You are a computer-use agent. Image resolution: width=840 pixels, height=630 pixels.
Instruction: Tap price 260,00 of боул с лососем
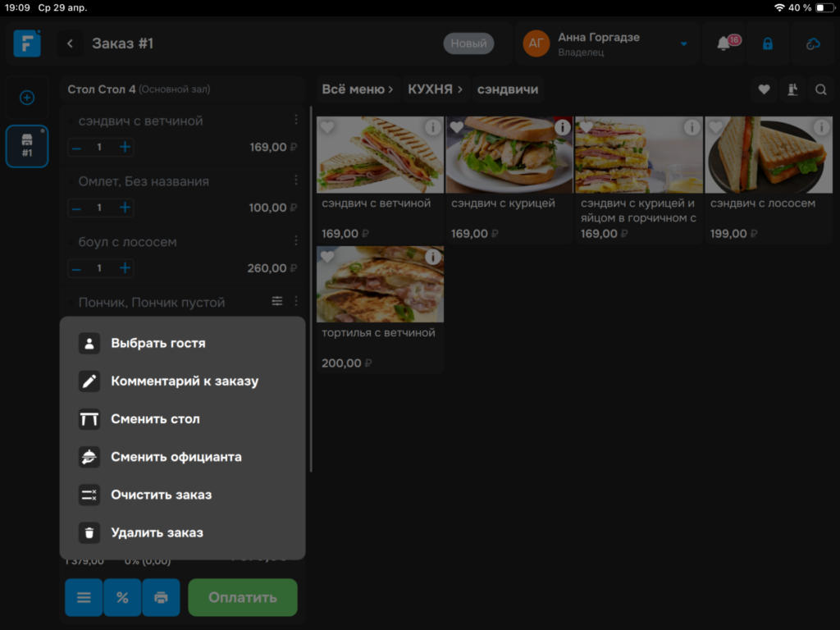272,268
